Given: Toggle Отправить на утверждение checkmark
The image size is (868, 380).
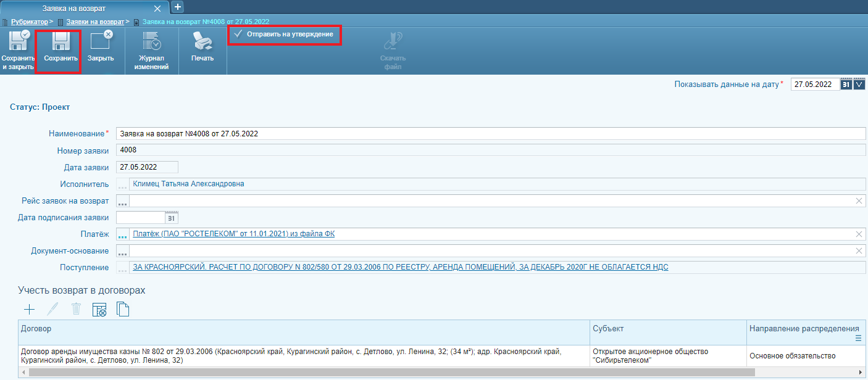Looking at the screenshot, I should click(238, 35).
